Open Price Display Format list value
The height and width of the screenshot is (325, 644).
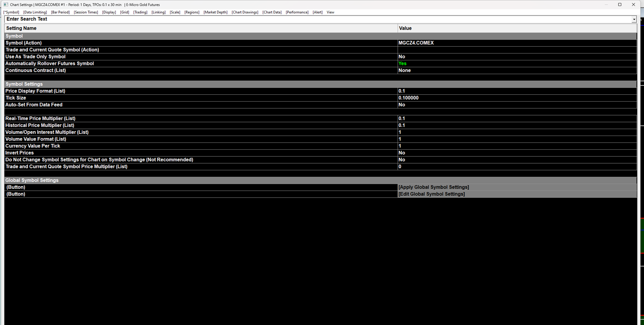tap(402, 91)
